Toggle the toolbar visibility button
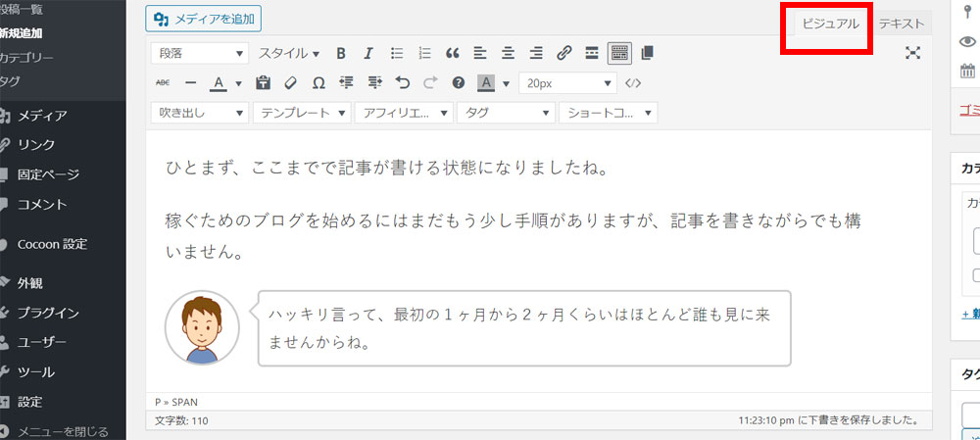This screenshot has height=440, width=980. pos(619,53)
